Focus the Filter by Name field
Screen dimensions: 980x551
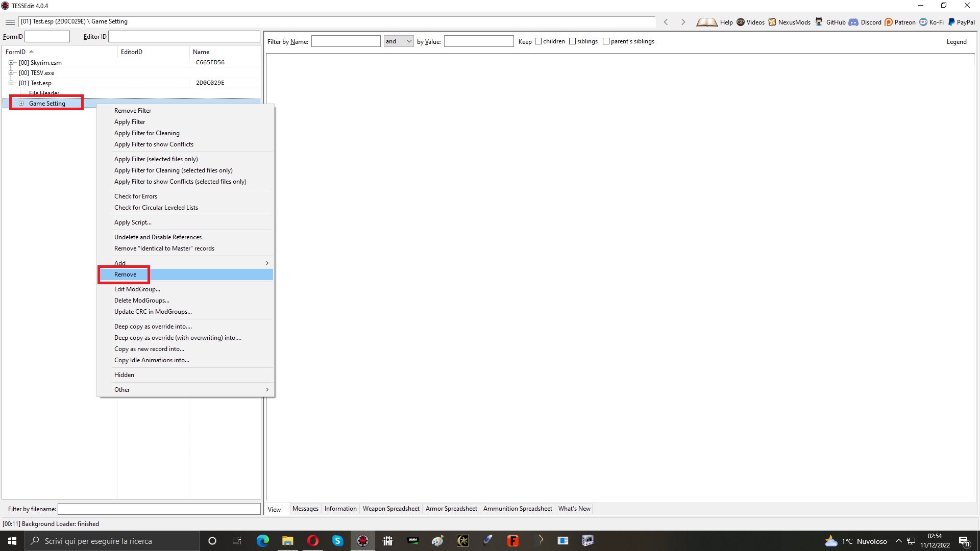[x=346, y=41]
